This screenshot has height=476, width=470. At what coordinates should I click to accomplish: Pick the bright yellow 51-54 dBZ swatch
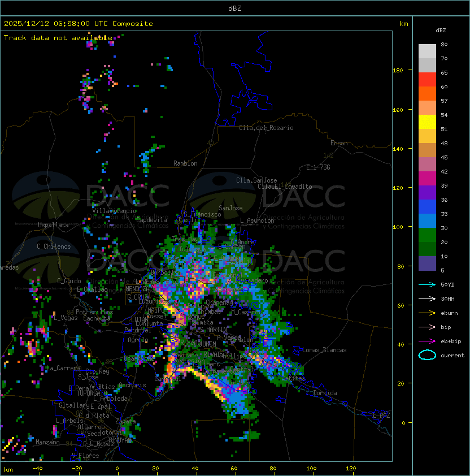427,122
